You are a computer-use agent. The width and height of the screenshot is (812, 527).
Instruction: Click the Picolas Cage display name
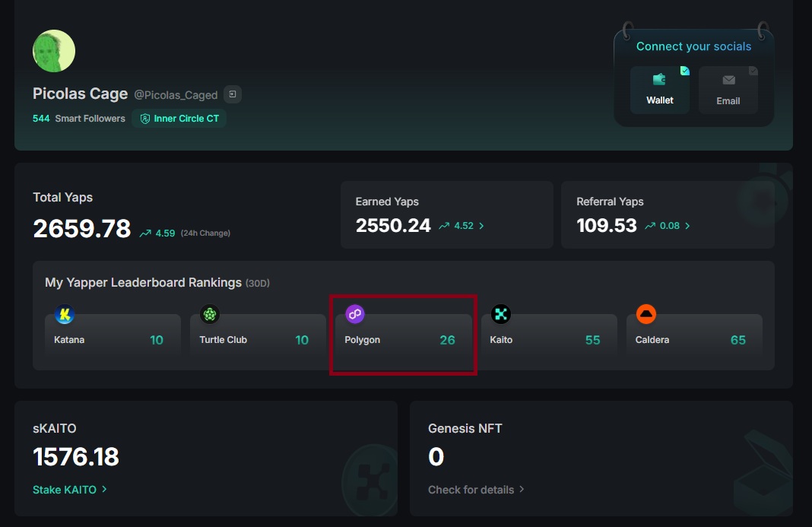(81, 94)
